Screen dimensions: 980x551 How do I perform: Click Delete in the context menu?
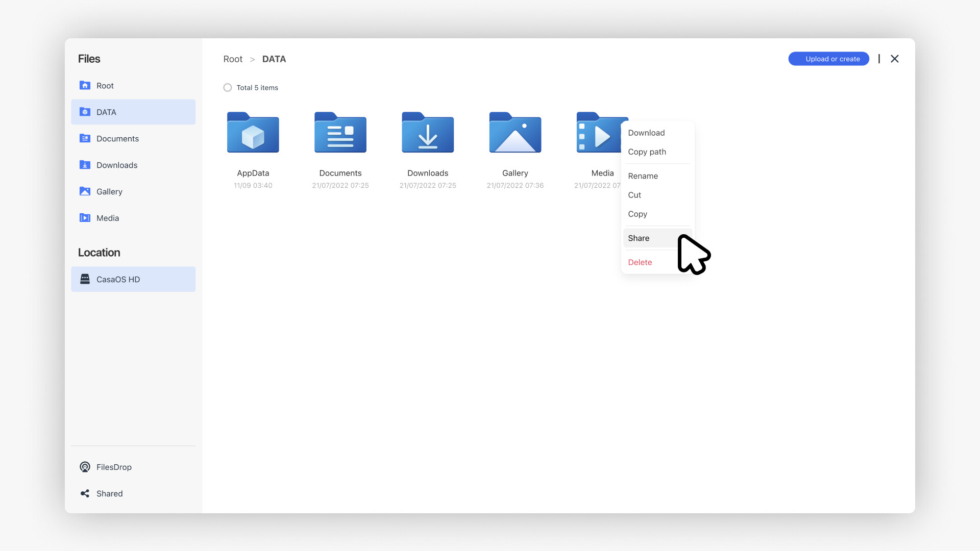(x=640, y=262)
